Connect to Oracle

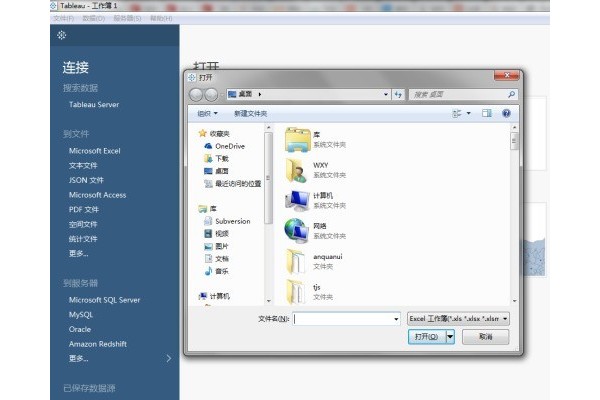[x=80, y=329]
